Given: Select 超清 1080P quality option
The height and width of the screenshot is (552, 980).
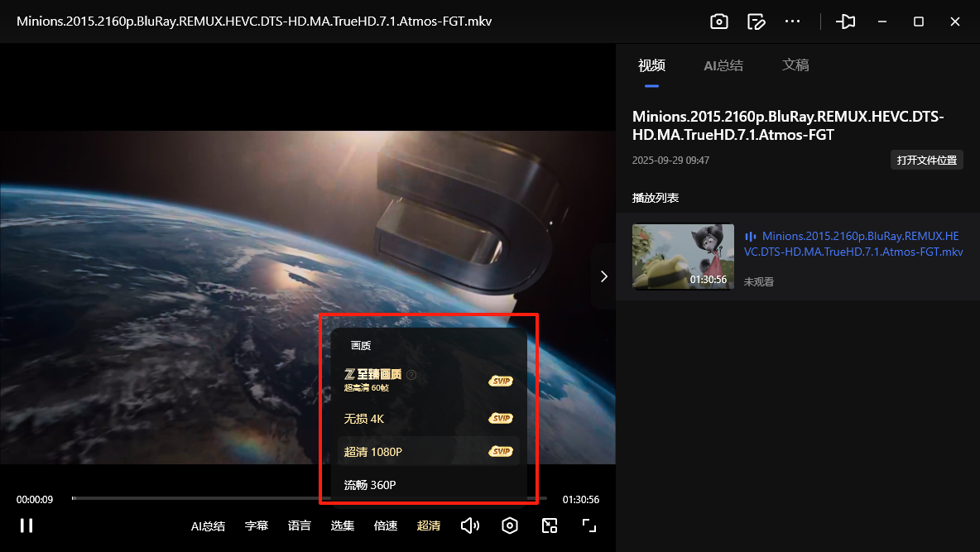Looking at the screenshot, I should tap(372, 452).
